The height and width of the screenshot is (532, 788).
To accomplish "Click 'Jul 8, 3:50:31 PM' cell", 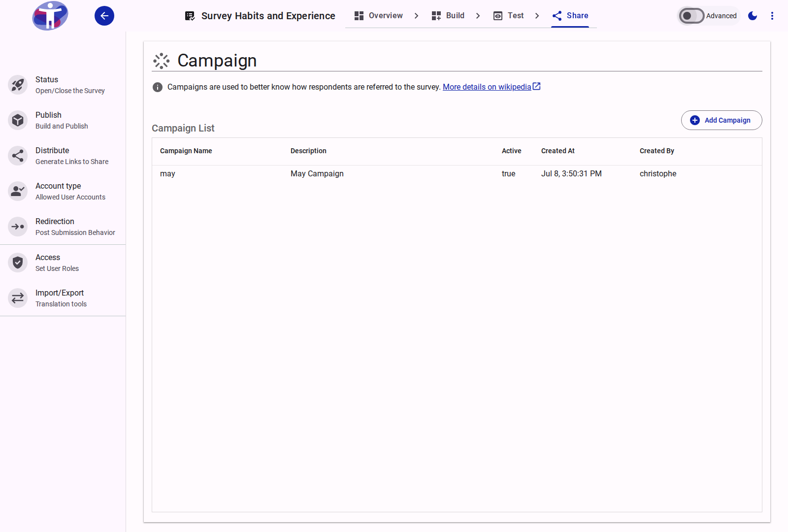I will (x=571, y=174).
